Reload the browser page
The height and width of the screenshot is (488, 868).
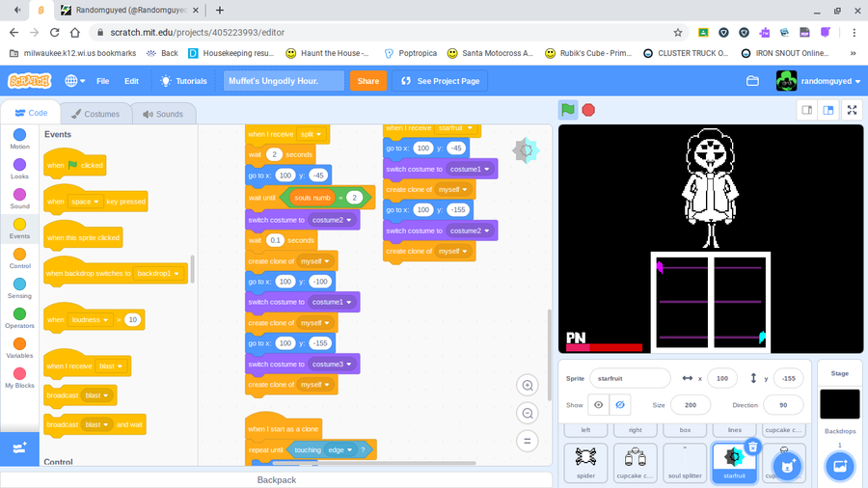tap(54, 33)
